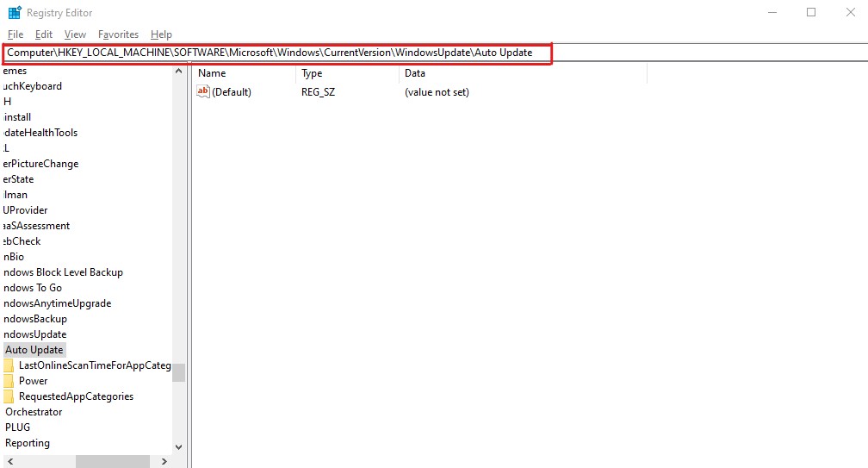Screen dimensions: 868x468
Task: Open the Edit menu
Action: [44, 34]
